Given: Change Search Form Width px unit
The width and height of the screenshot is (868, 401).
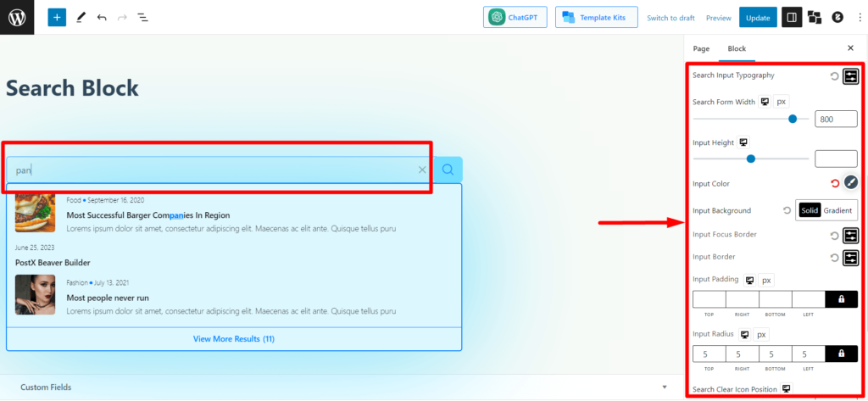Looking at the screenshot, I should (x=781, y=102).
